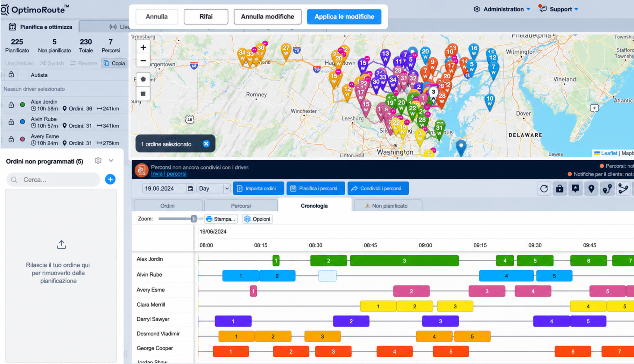Click the Autista column header
This screenshot has height=364, width=634.
click(39, 75)
